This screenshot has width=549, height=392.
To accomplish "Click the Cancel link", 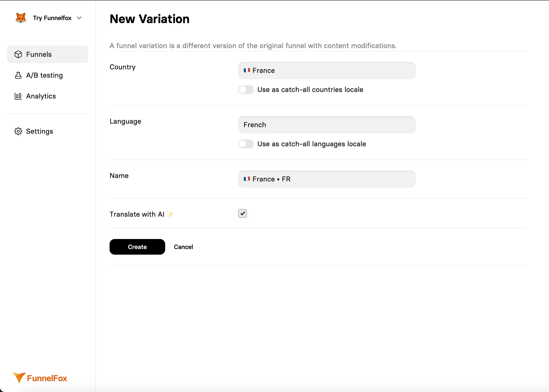I will [183, 247].
